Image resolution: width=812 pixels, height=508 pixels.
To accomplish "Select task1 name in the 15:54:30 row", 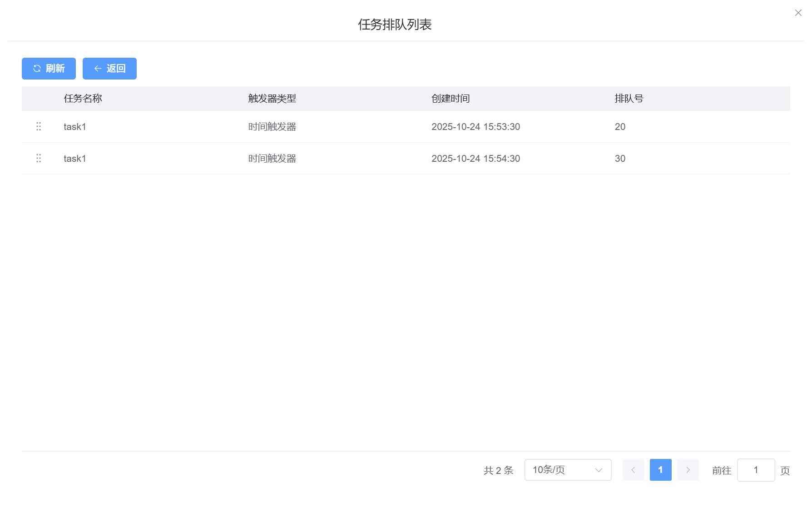I will tap(75, 159).
